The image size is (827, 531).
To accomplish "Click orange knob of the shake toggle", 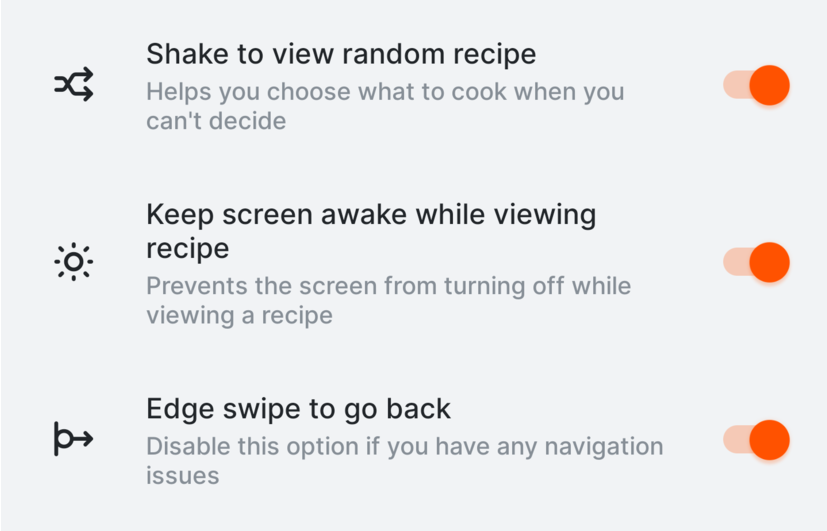I will coord(770,85).
